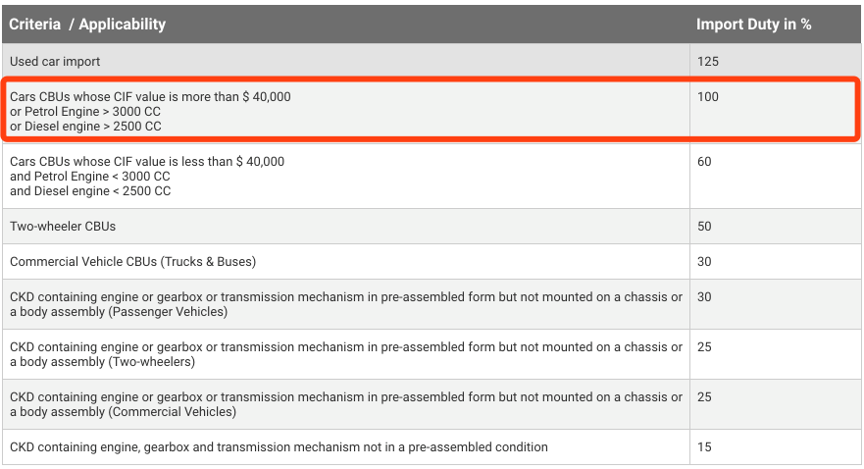This screenshot has width=864, height=469.
Task: Select the highlighted CIF more than $40,000 text
Action: pyautogui.click(x=150, y=111)
